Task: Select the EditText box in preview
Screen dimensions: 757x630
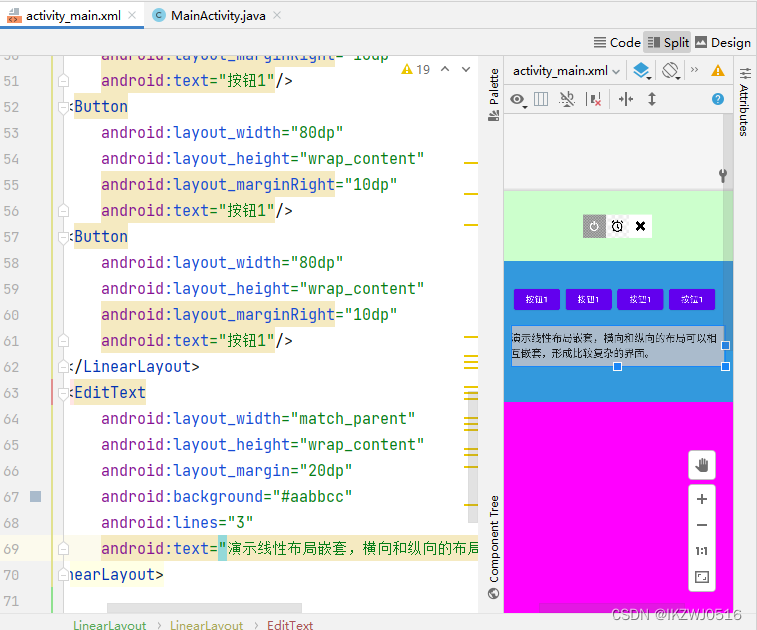Action: point(618,346)
